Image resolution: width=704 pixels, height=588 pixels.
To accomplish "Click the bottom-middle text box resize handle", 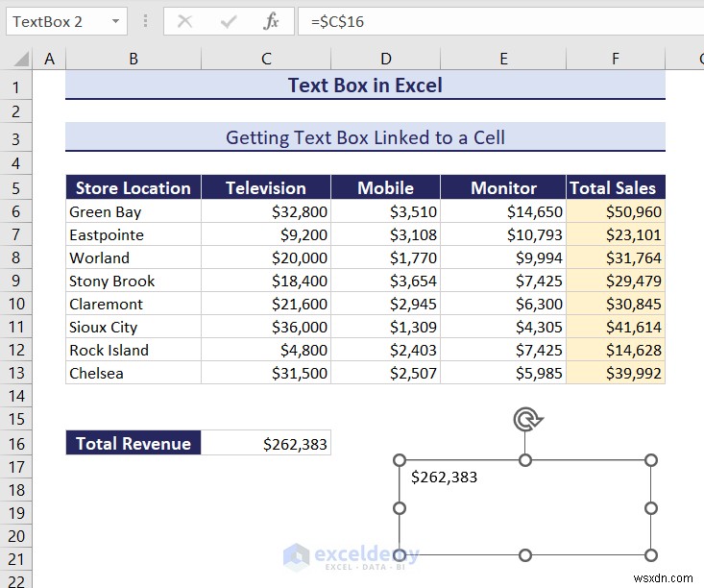I will coord(525,555).
